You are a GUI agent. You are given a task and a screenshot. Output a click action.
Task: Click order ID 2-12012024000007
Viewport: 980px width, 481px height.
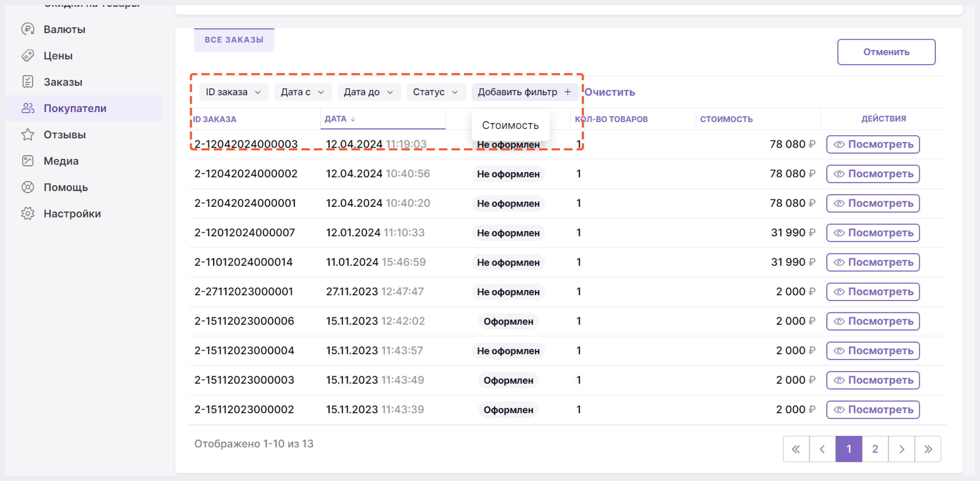pos(245,233)
